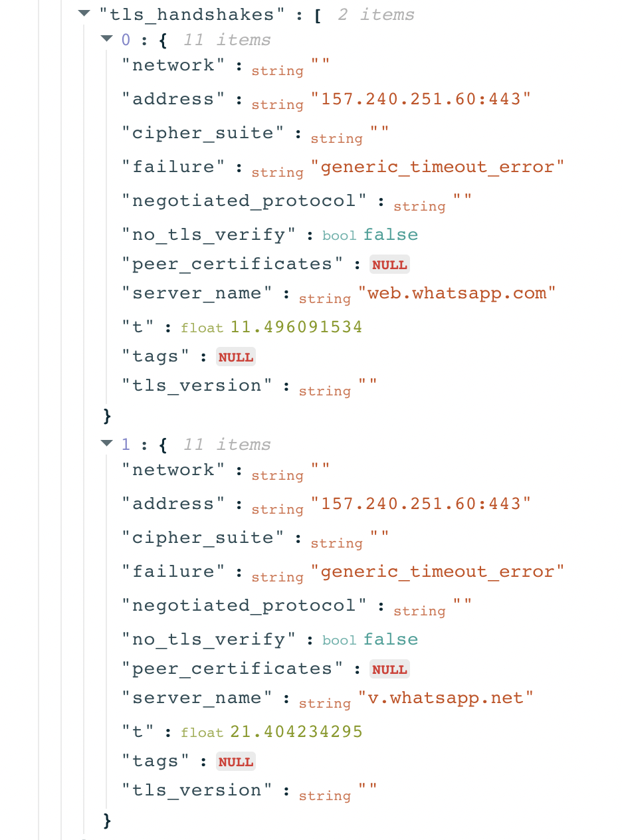
Task: Collapse the tls_handshakes array
Action: [84, 13]
